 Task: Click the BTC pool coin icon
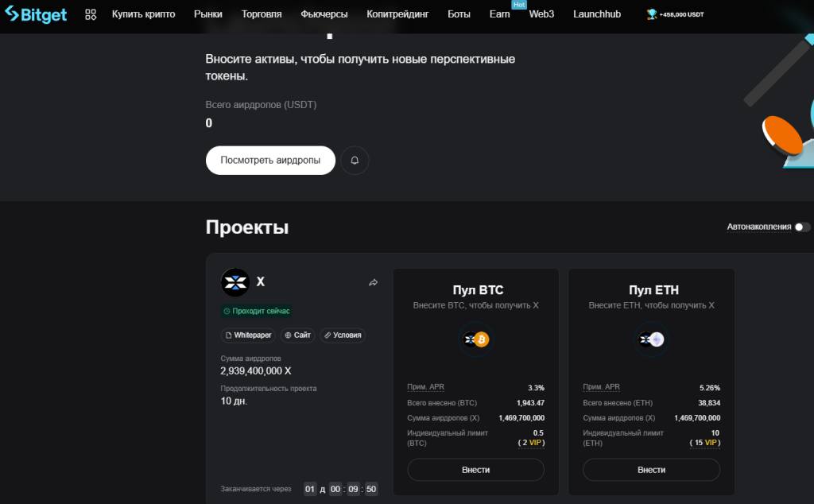pos(476,339)
